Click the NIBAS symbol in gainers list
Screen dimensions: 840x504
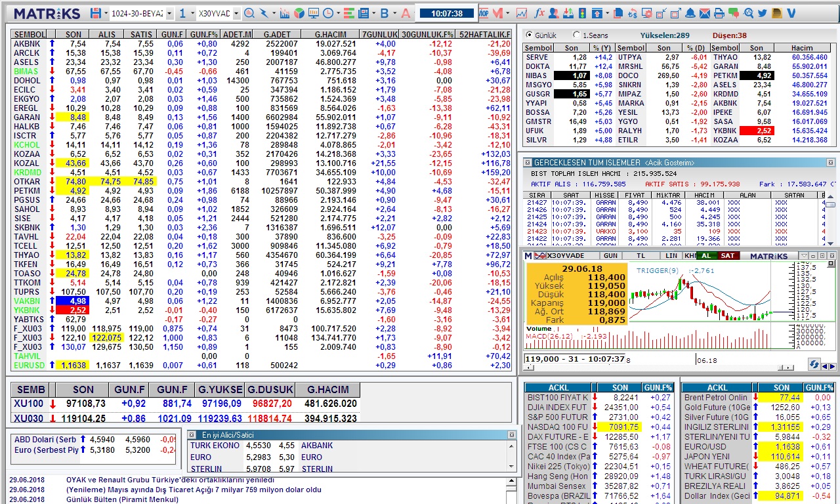[536, 75]
